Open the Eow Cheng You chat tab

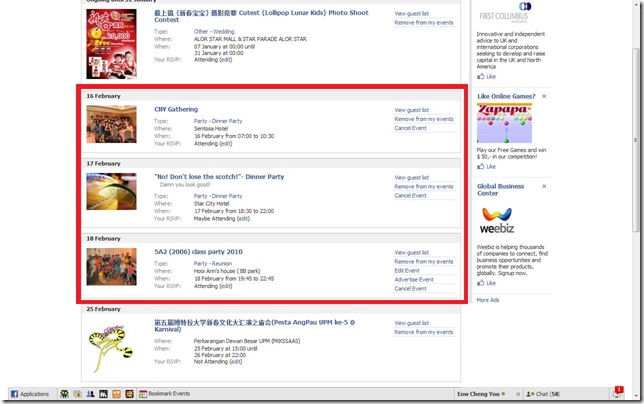[x=481, y=394]
